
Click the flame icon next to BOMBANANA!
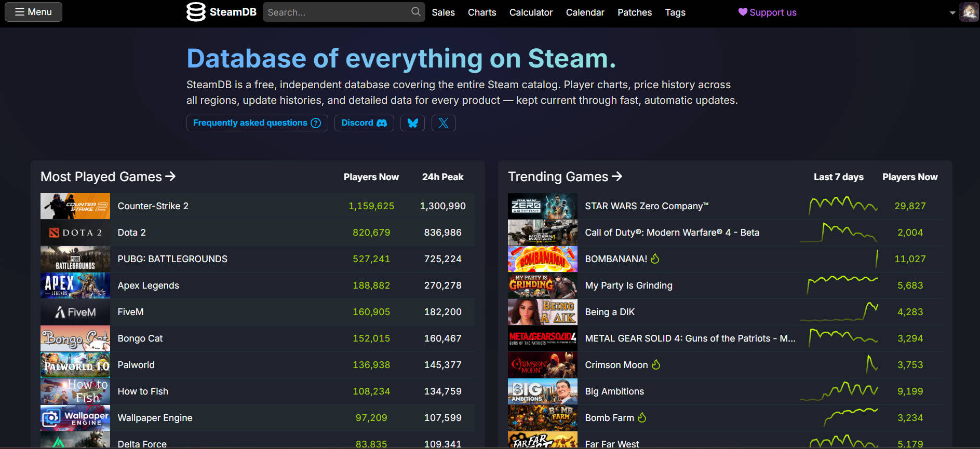coord(655,258)
